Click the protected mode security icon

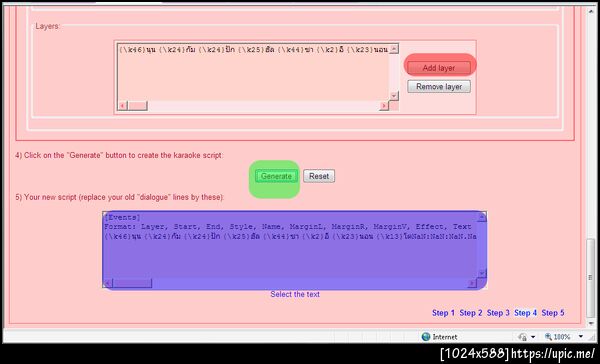[x=522, y=337]
